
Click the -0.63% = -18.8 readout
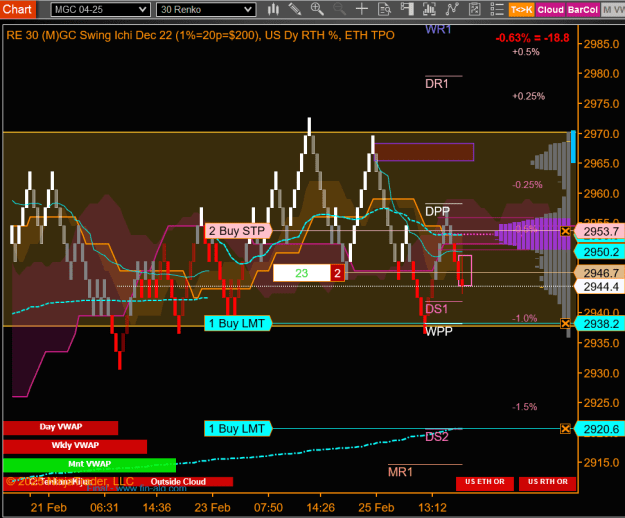532,38
